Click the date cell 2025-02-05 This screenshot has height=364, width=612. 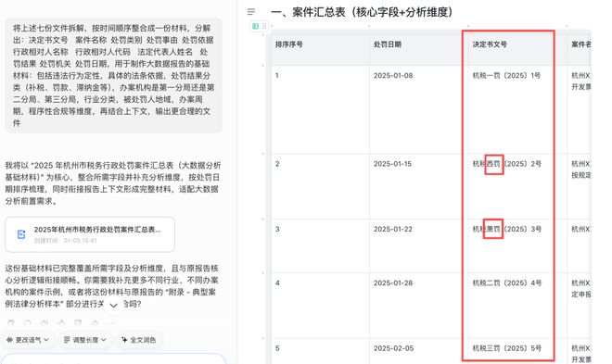coord(393,348)
